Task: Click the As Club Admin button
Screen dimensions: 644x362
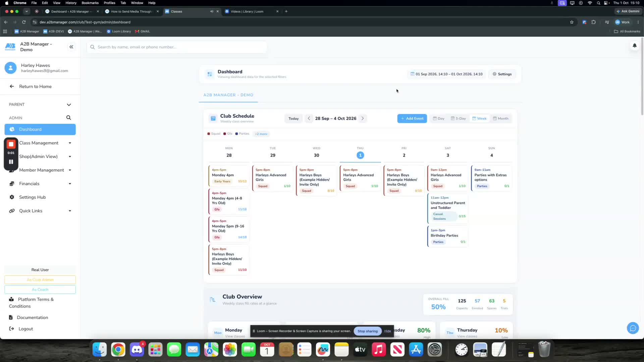Action: pos(40,280)
